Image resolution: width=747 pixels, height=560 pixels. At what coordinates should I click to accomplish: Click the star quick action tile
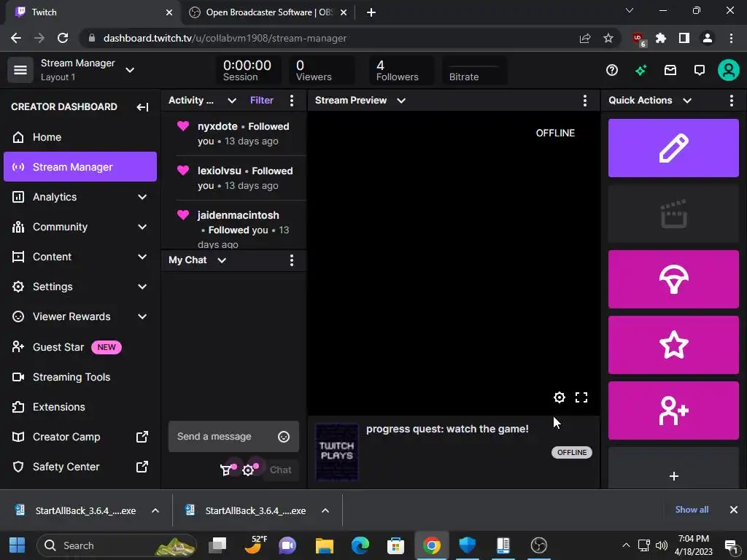pyautogui.click(x=673, y=345)
